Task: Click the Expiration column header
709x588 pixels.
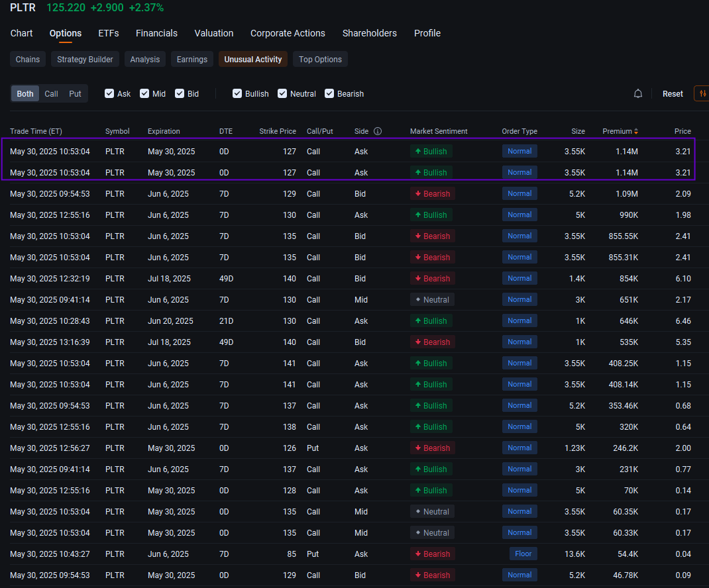Action: 164,131
